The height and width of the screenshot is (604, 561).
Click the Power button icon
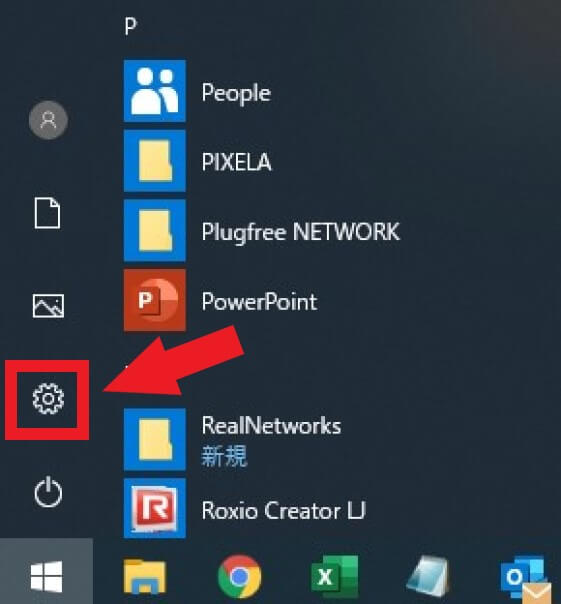point(48,492)
